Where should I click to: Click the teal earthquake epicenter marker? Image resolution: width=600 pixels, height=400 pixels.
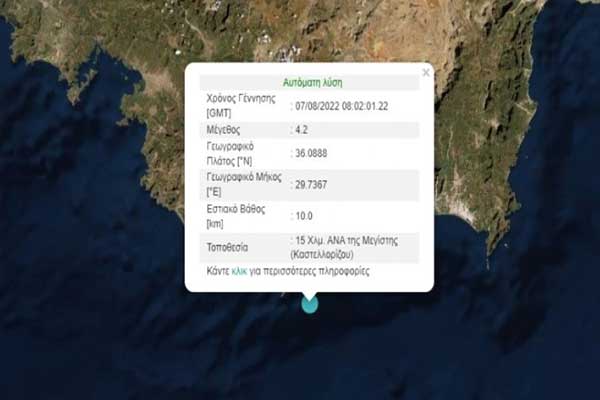pos(310,304)
